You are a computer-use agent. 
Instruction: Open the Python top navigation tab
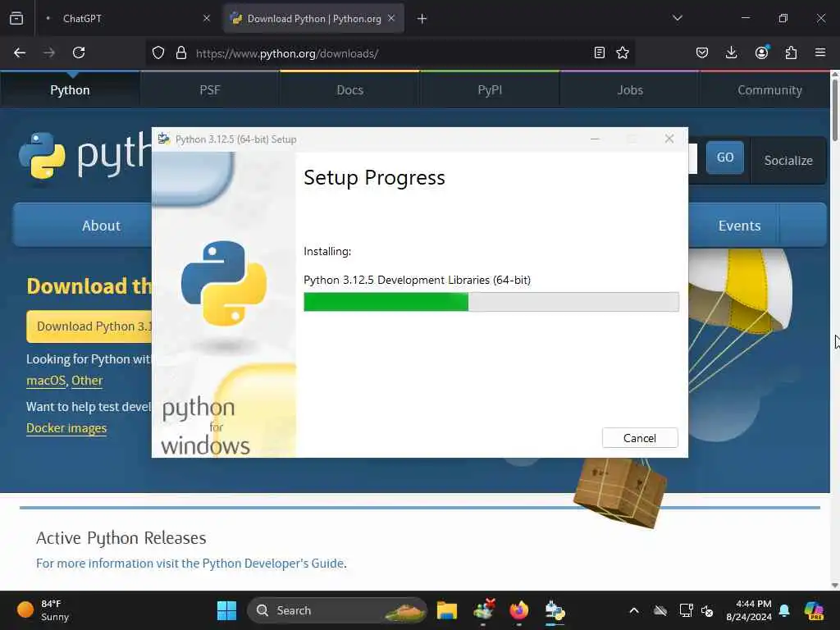(x=71, y=90)
